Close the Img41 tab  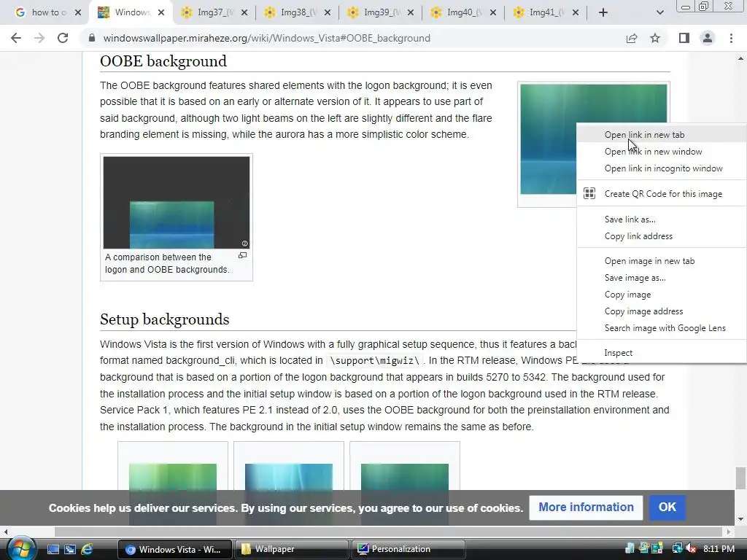tap(576, 12)
